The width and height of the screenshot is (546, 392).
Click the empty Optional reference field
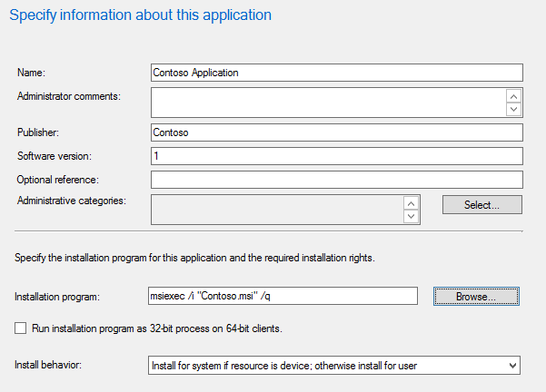point(336,180)
